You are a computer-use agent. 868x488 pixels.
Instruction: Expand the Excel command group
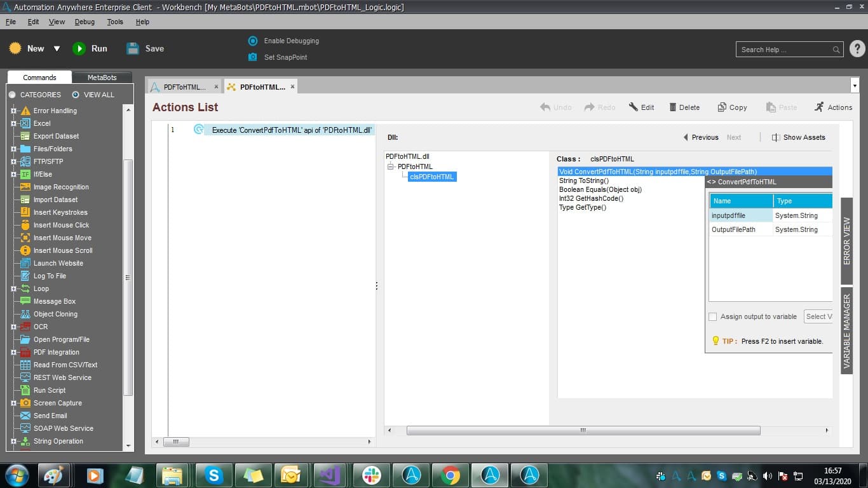point(13,123)
